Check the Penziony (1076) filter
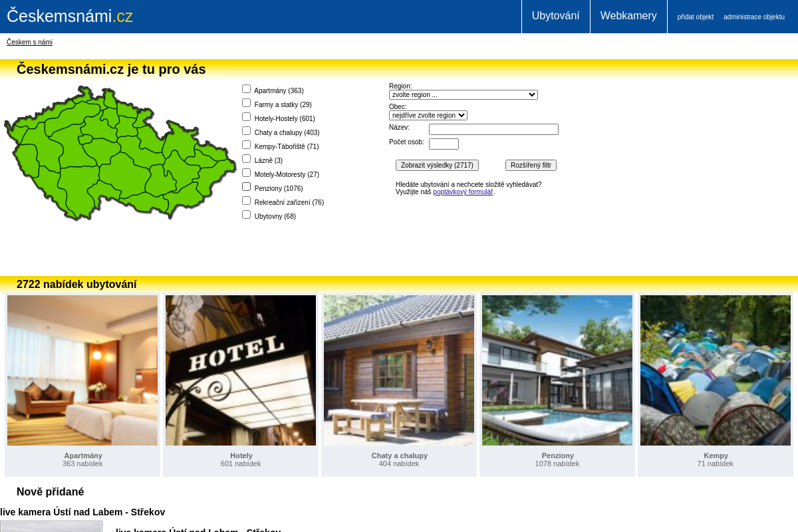This screenshot has height=532, width=798. click(246, 186)
